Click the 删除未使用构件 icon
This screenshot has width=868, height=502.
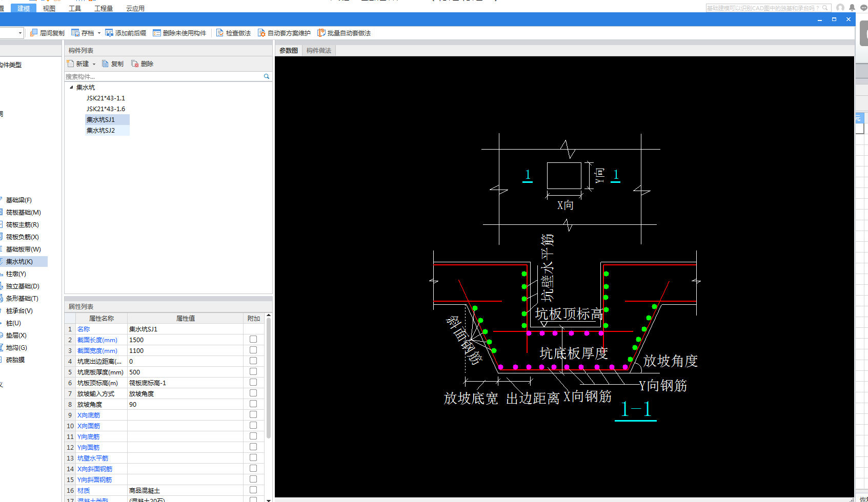[x=157, y=33]
